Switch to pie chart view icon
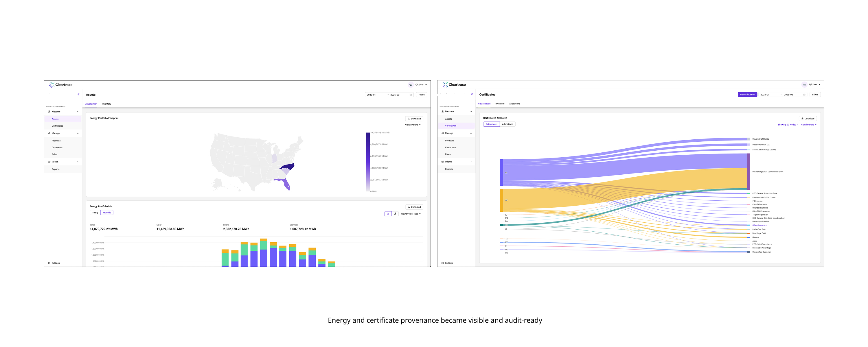The image size is (868, 347). (395, 214)
